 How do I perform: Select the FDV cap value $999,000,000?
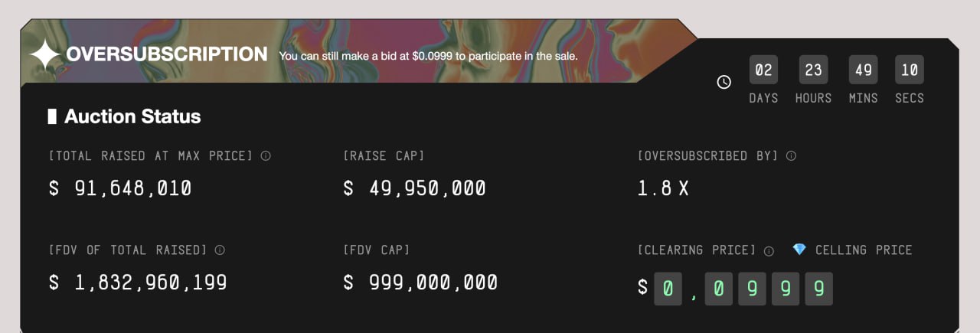(x=420, y=282)
